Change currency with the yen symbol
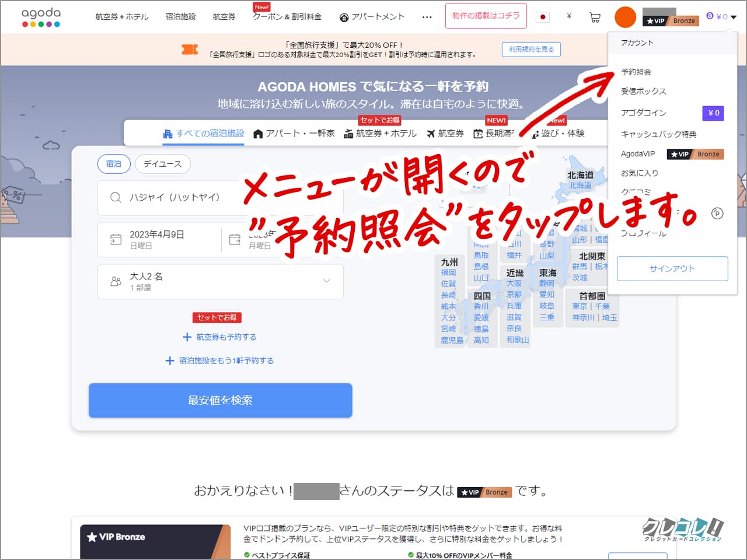 tap(569, 16)
